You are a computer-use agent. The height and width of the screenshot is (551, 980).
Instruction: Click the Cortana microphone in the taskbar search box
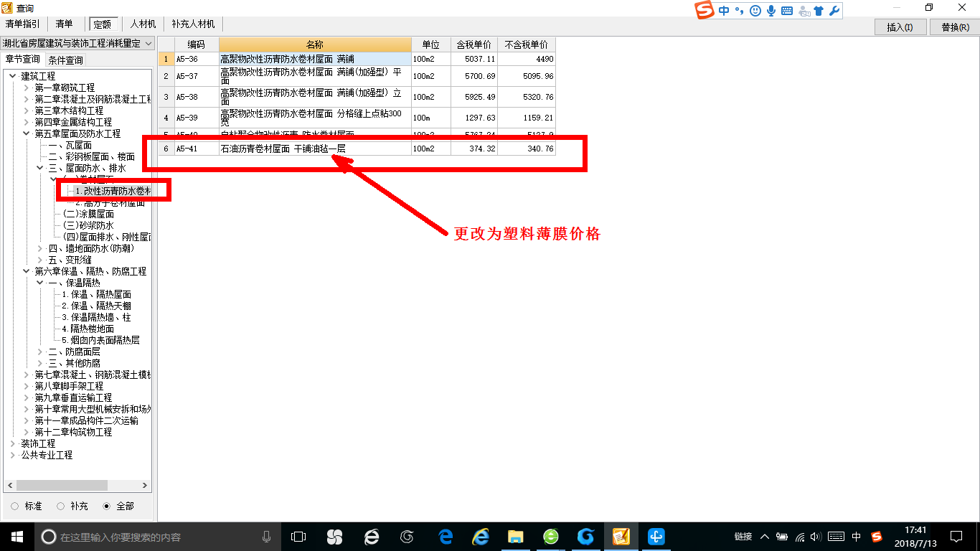pos(267,537)
